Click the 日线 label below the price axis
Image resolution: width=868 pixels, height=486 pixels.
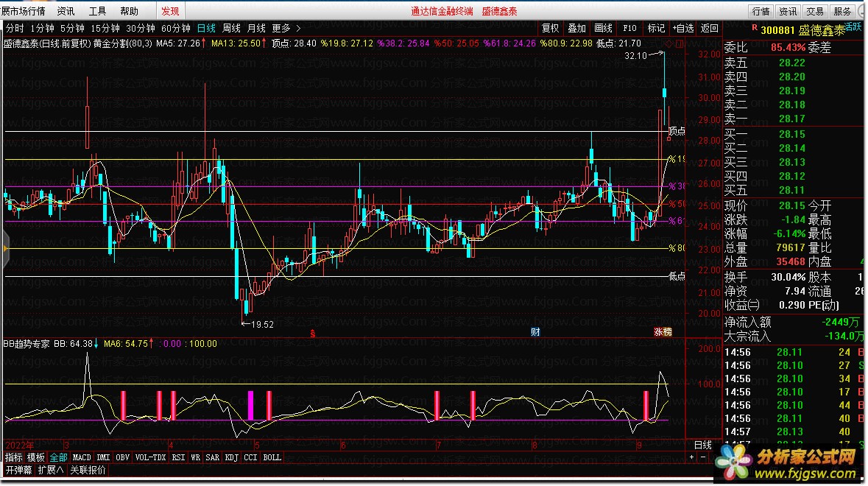coord(703,445)
